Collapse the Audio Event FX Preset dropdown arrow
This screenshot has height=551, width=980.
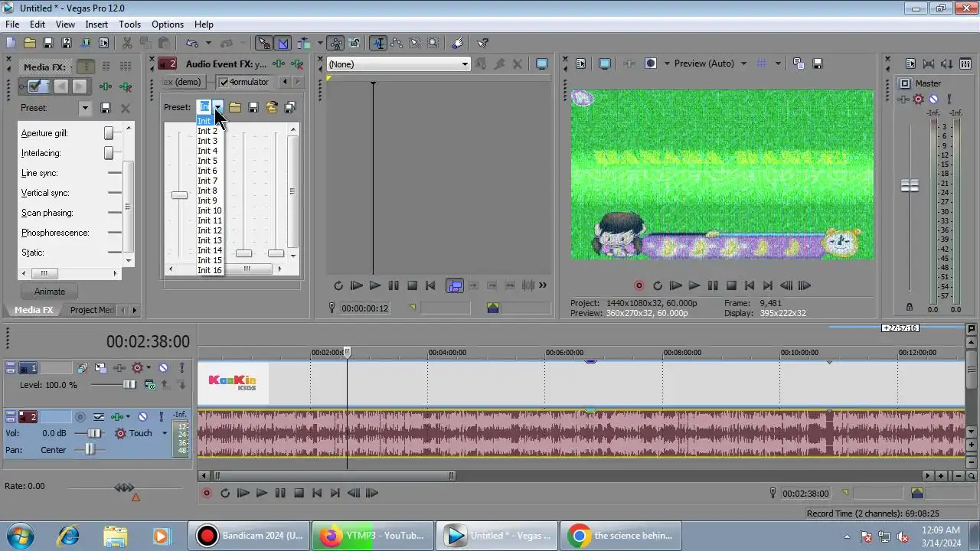pos(218,107)
